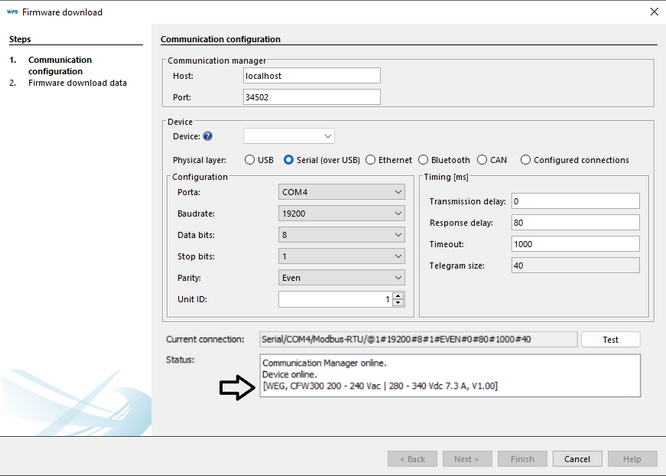Image resolution: width=666 pixels, height=476 pixels.
Task: Select Ethernet as physical layer
Action: tap(370, 160)
